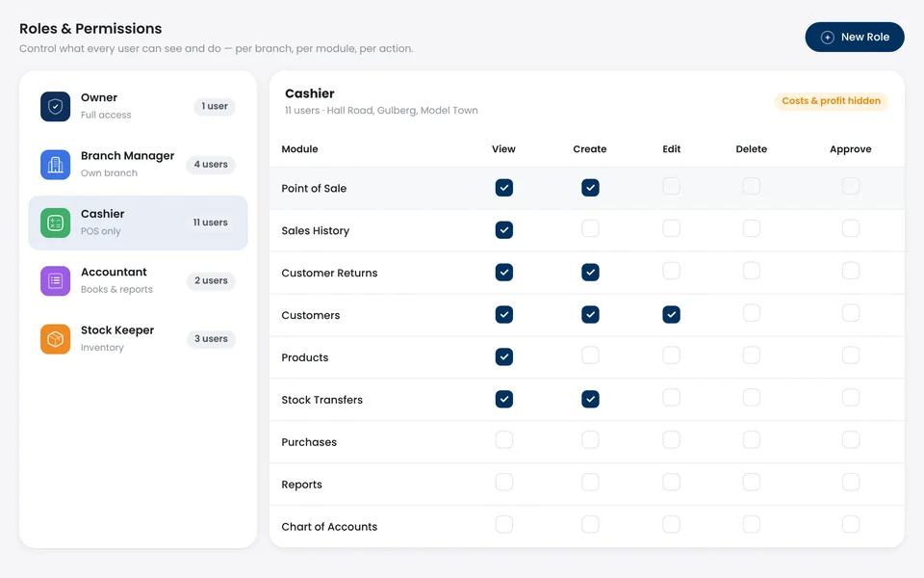924x578 pixels.
Task: Uncheck Create for Point of Sale
Action: pyautogui.click(x=590, y=188)
